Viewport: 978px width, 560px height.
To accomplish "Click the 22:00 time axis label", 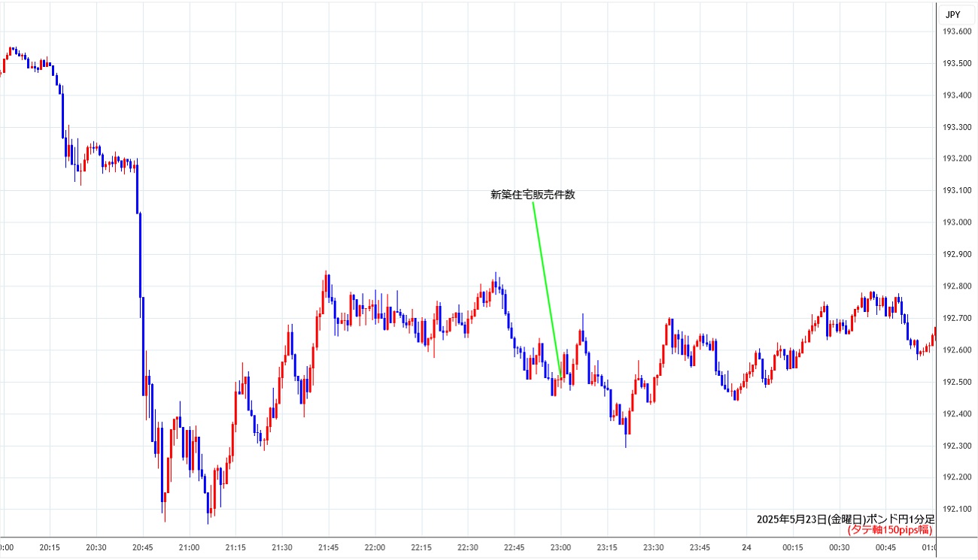I will [375, 548].
